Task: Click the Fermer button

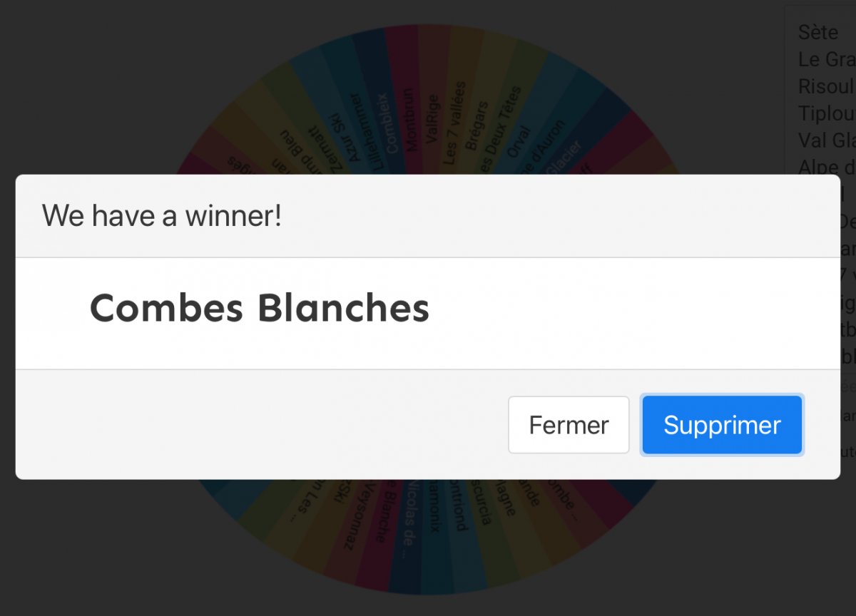Action: 569,425
